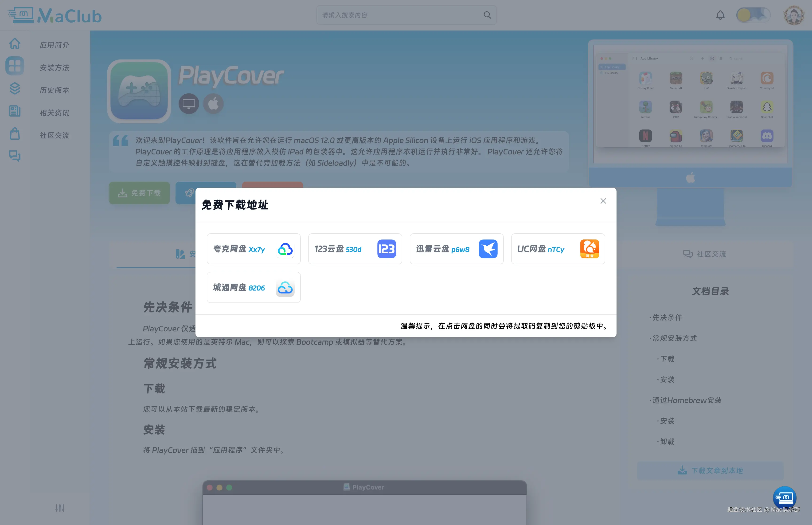The image size is (812, 525).
Task: Click the Apple logo badge under the PlayCover title
Action: pos(213,103)
